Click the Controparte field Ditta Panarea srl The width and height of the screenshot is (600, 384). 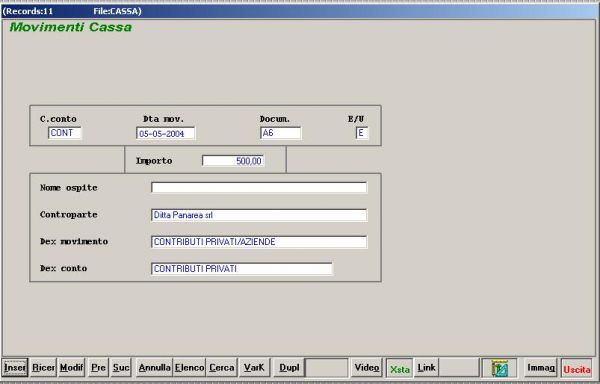pyautogui.click(x=259, y=215)
